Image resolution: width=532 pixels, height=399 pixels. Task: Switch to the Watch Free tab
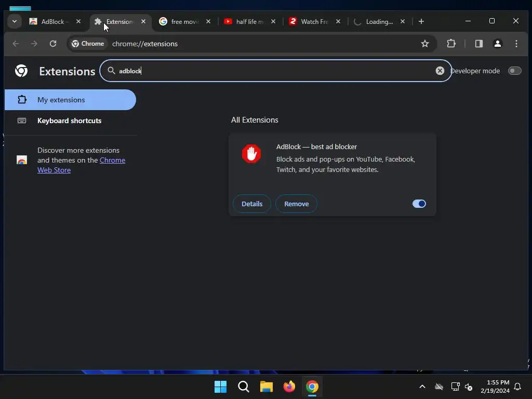(314, 22)
